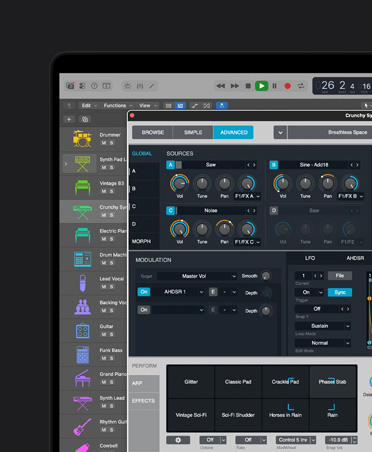
Task: Open the Functions menu
Action: tap(118, 105)
